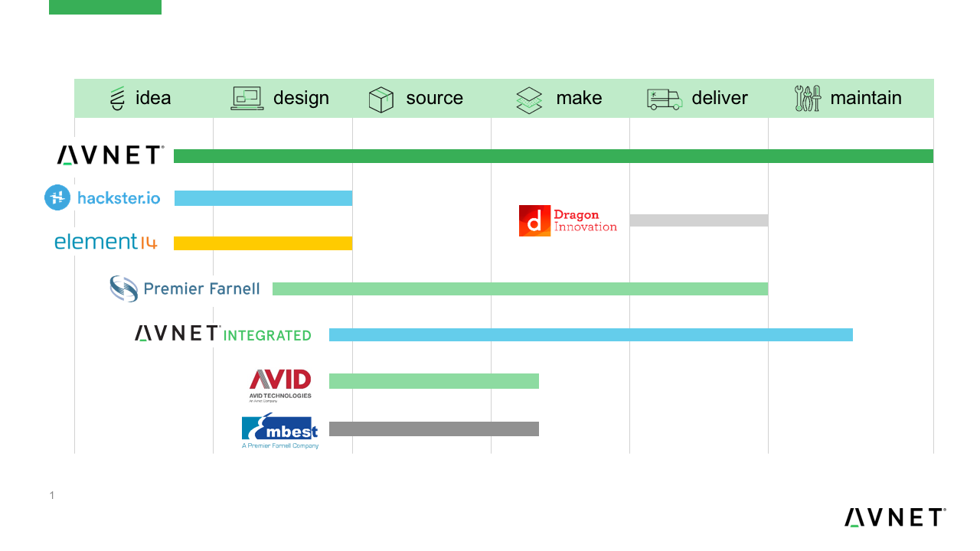Image resolution: width=980 pixels, height=551 pixels.
Task: Select the Embest logo
Action: (x=280, y=431)
